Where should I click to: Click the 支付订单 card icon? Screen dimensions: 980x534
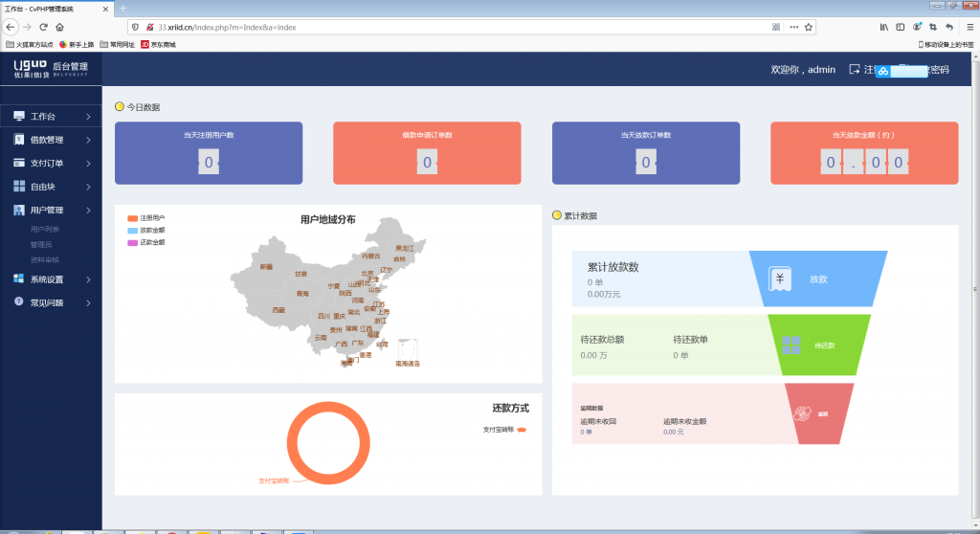(x=19, y=163)
